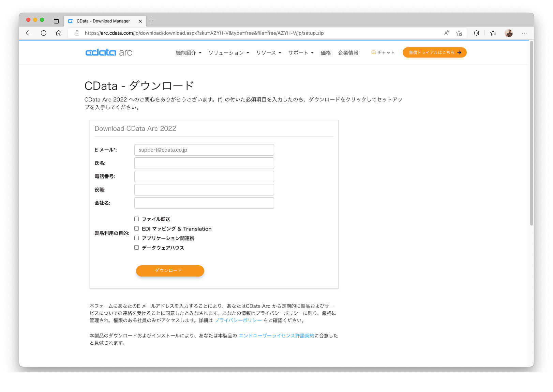Open browser extensions menu
Image resolution: width=553 pixels, height=392 pixels.
tap(476, 33)
